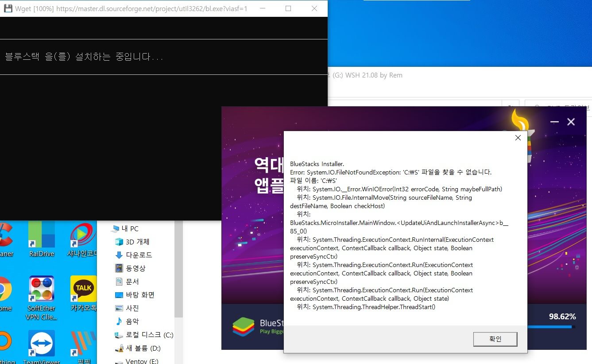Open 음악 folder in Explorer tree
This screenshot has width=592, height=364.
tap(127, 321)
